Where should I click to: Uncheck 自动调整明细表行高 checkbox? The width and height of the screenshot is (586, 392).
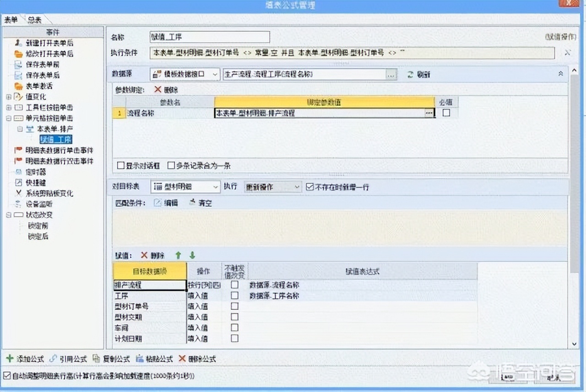click(6, 376)
